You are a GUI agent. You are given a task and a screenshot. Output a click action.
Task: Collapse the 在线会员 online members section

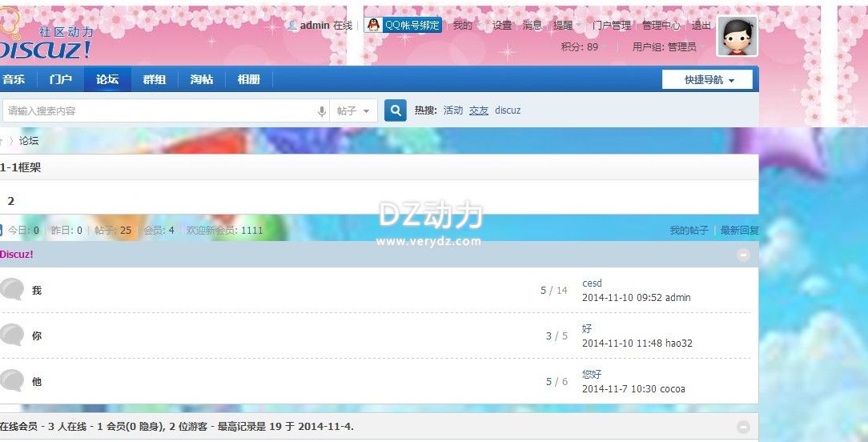743,427
